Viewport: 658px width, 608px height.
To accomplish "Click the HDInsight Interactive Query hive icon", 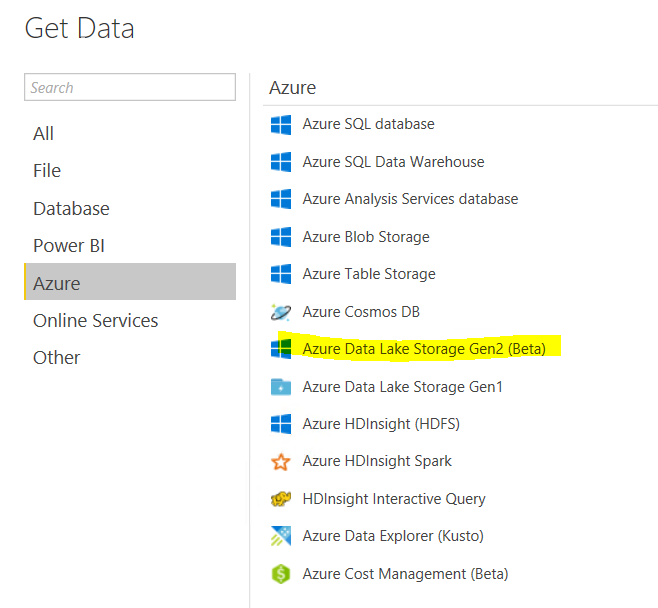I will click(x=281, y=499).
